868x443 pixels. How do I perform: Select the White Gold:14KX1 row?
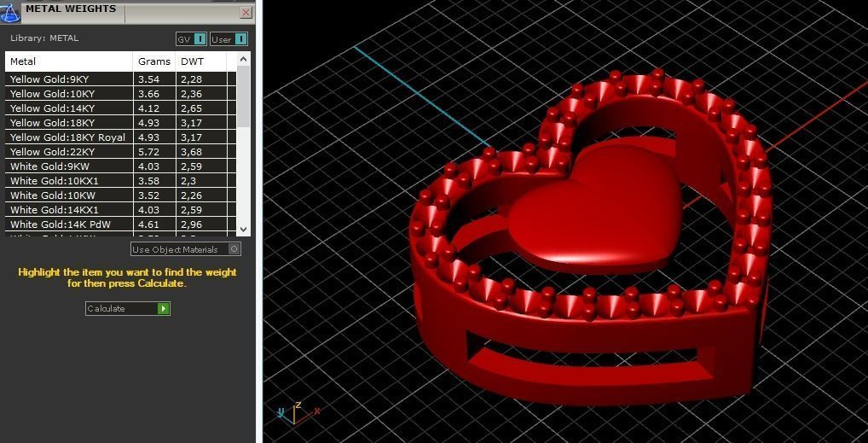(x=121, y=210)
